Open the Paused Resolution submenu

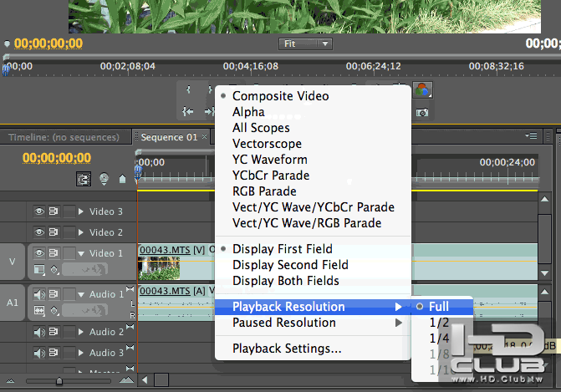[x=284, y=323]
